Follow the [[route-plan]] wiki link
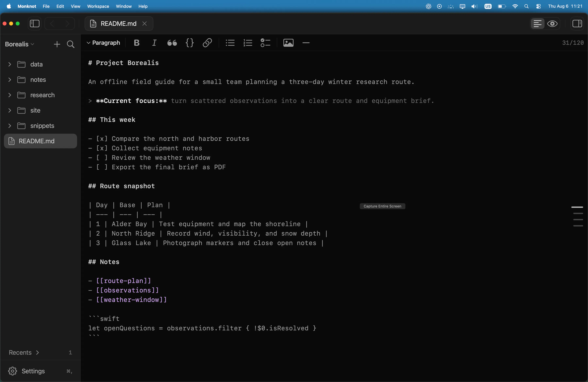588x382 pixels. (123, 281)
